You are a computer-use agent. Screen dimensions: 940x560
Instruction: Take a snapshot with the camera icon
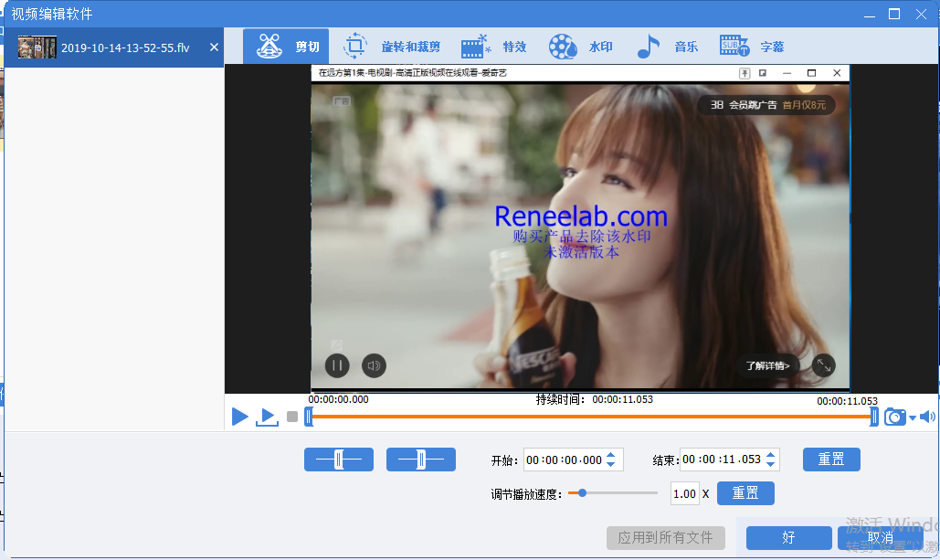click(x=894, y=417)
